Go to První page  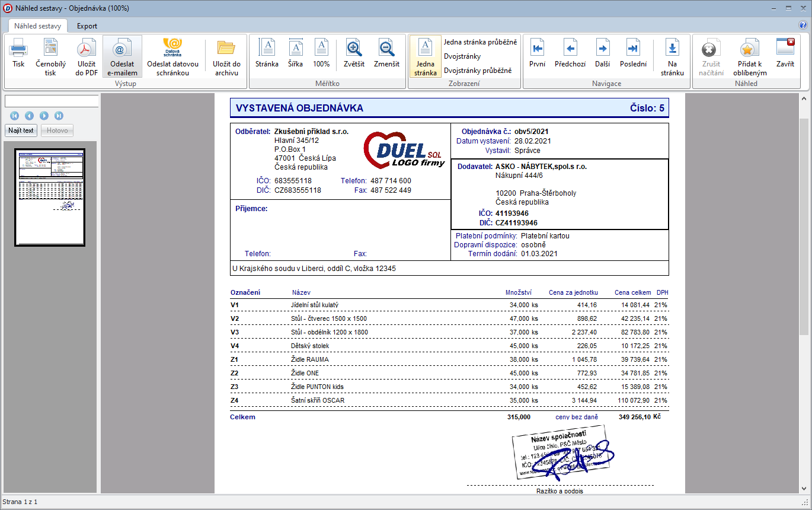[538, 53]
